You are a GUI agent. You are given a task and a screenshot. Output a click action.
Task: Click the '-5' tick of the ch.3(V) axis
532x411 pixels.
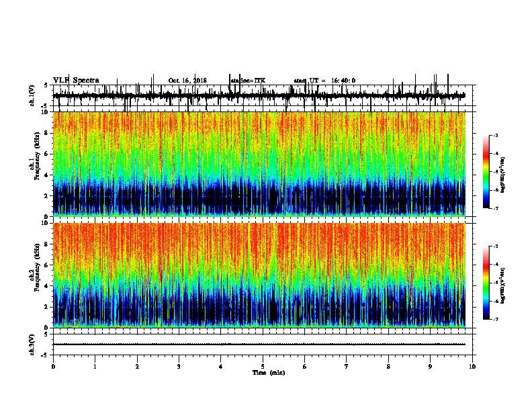point(46,355)
